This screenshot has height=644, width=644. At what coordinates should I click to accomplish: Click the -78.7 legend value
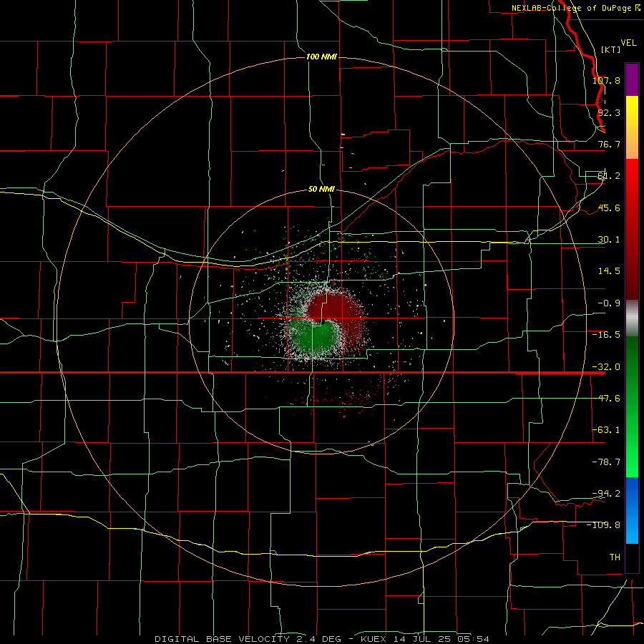point(607,462)
